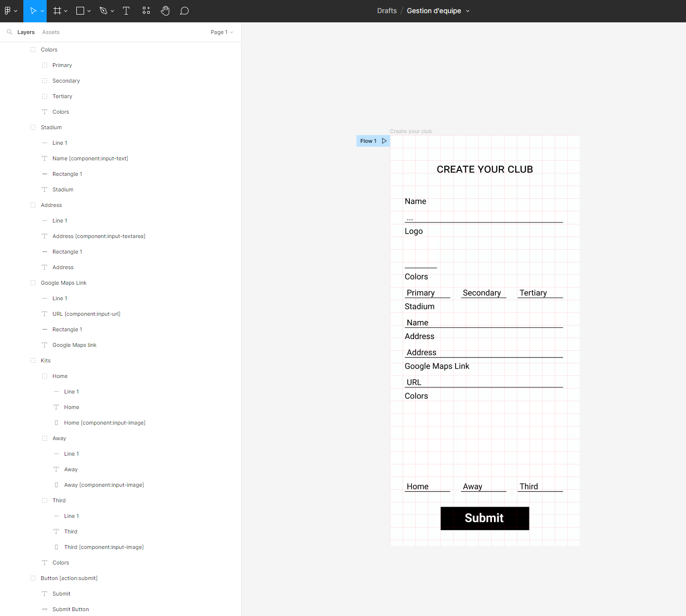This screenshot has height=616, width=686.
Task: Select the 'Create your club' frame title
Action: (x=411, y=131)
